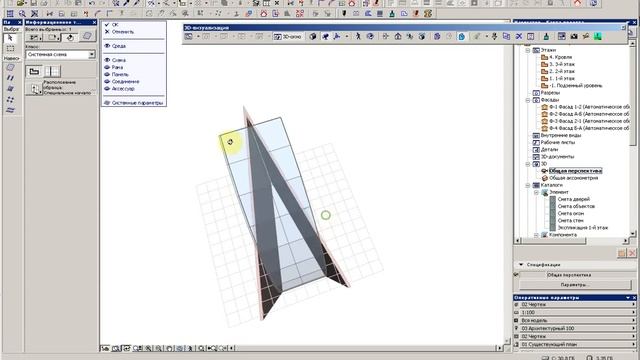Select Рабочие листы in navigator
Image resolution: width=640 pixels, height=360 pixels.
click(x=558, y=142)
